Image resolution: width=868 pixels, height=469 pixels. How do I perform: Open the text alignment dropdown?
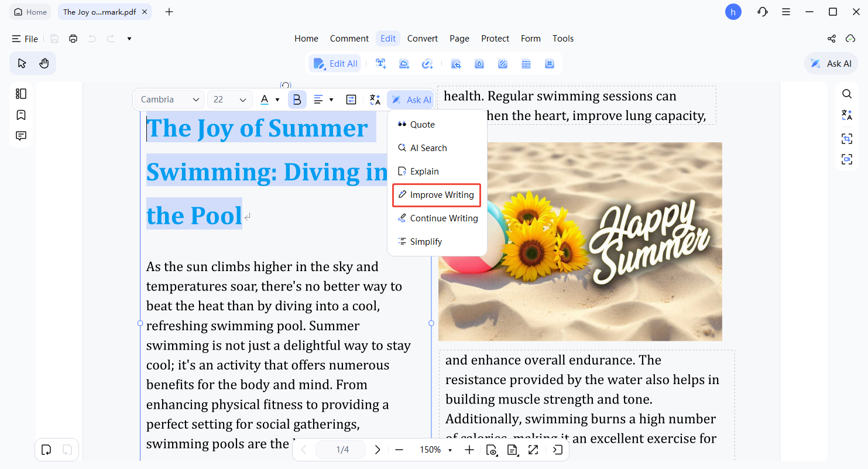[324, 99]
